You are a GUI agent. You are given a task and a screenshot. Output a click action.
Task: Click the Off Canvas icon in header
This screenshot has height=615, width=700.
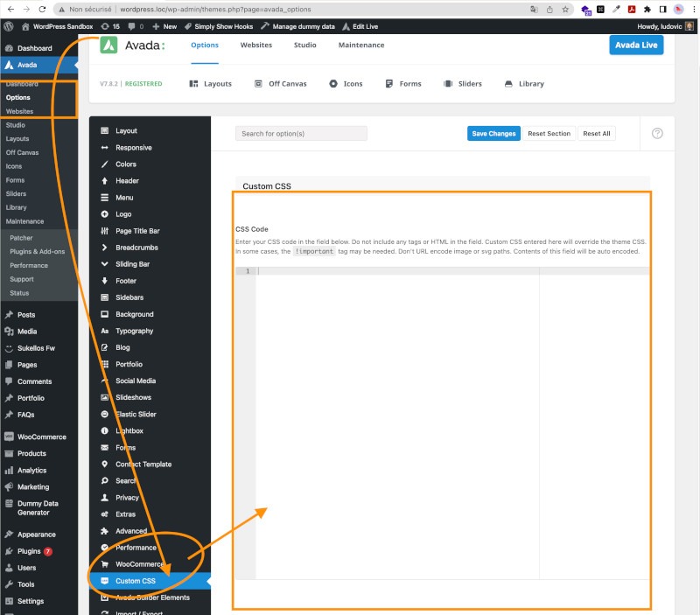259,84
